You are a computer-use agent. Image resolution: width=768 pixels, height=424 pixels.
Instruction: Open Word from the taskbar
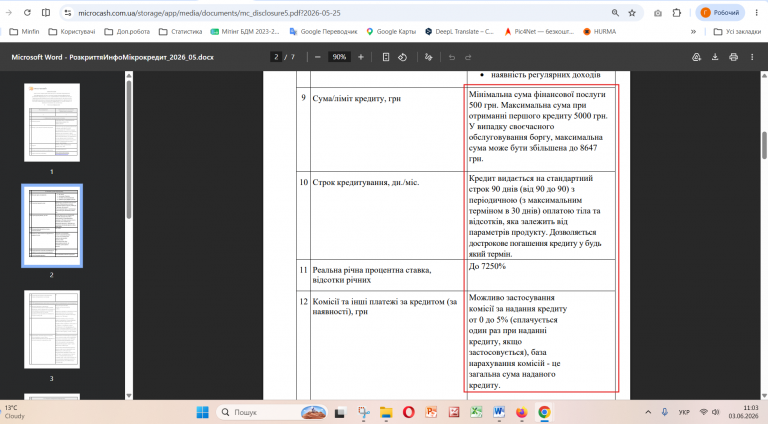[499, 412]
